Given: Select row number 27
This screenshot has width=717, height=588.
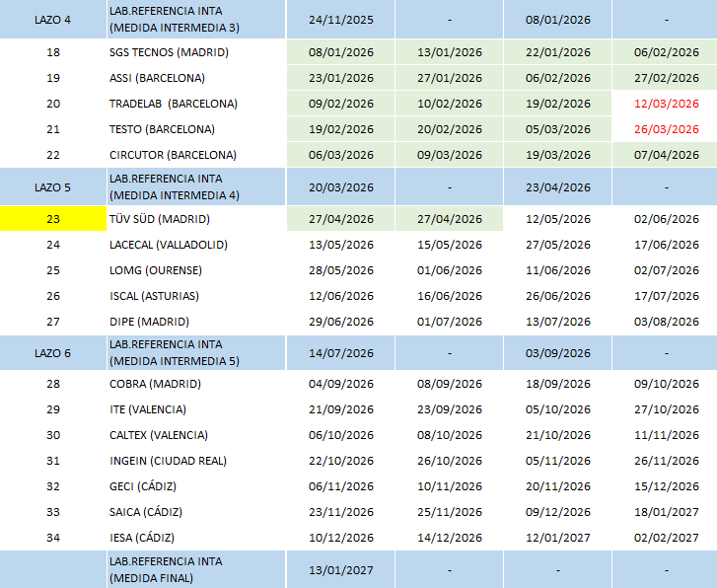Looking at the screenshot, I should click(53, 322).
